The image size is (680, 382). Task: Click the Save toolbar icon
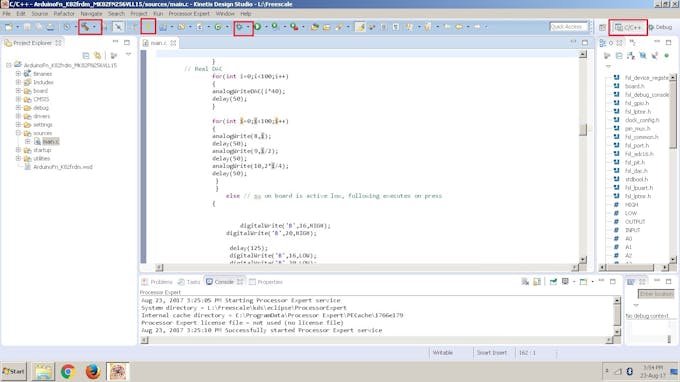(28, 27)
